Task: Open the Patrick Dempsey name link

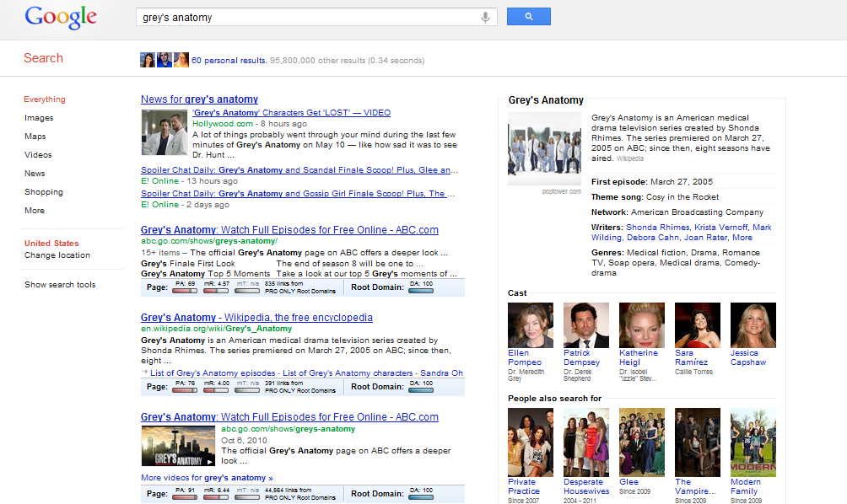Action: click(582, 357)
